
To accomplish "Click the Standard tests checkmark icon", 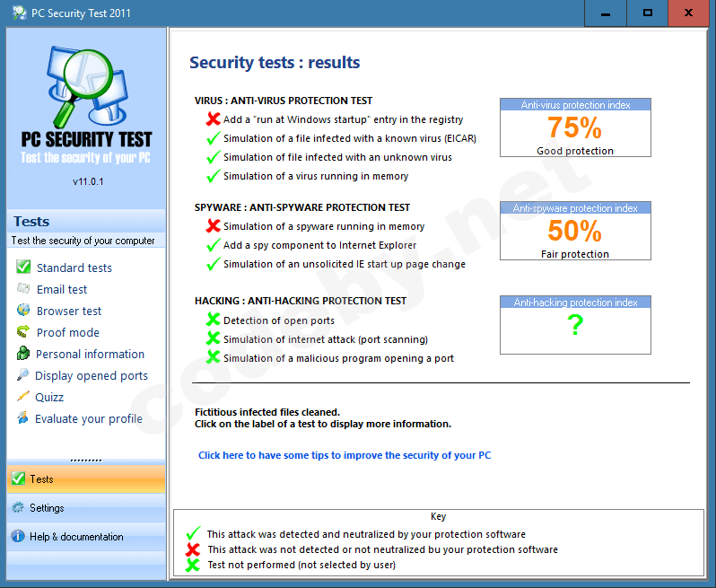I will (23, 267).
